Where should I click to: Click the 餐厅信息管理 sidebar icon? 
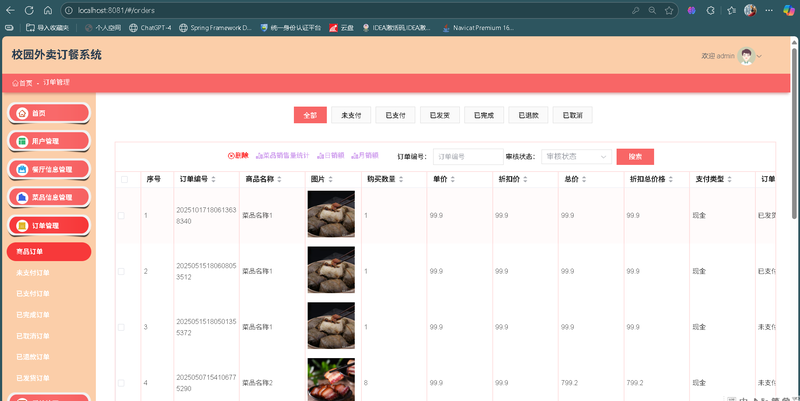pos(22,169)
